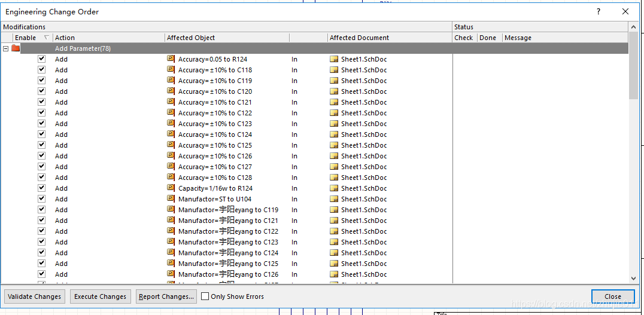Click the scrollbar down arrow

pos(634,278)
